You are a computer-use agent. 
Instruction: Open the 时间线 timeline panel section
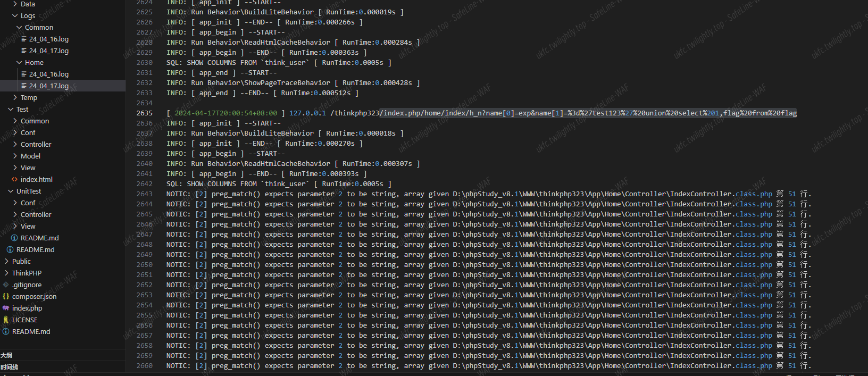(9, 367)
